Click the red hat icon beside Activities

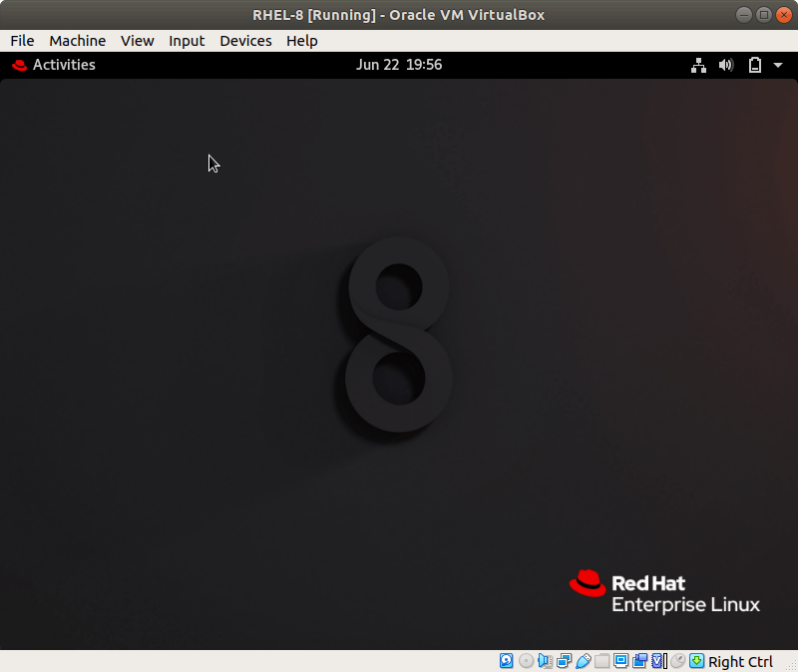(x=19, y=65)
